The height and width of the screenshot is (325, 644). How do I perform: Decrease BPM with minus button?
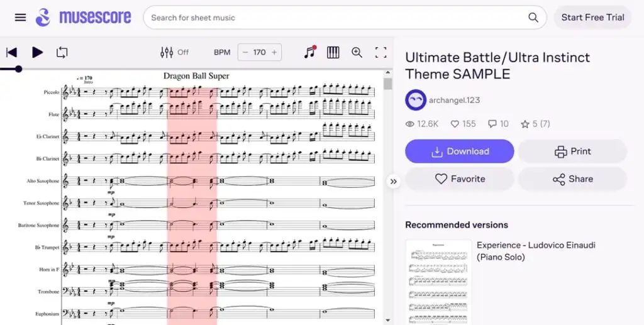point(245,52)
